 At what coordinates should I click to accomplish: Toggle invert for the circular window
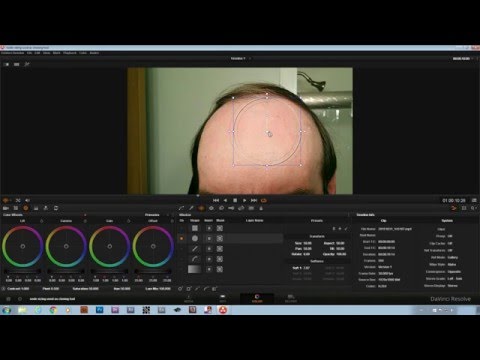pos(209,238)
